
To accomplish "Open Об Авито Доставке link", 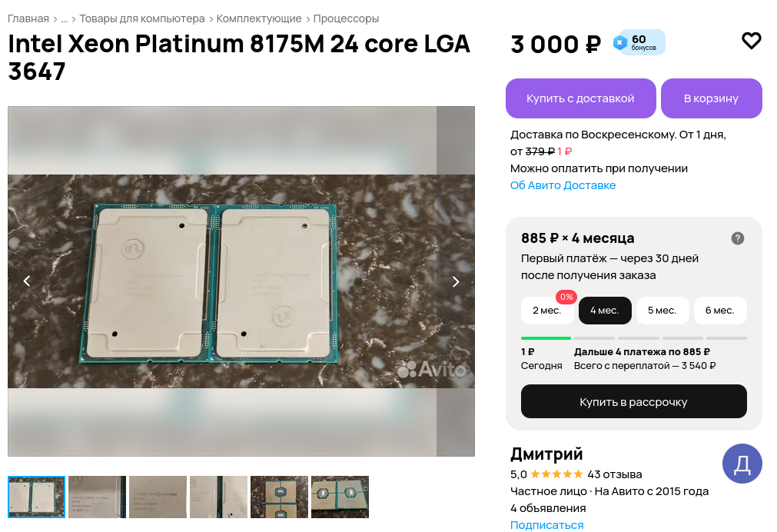I will (x=563, y=185).
